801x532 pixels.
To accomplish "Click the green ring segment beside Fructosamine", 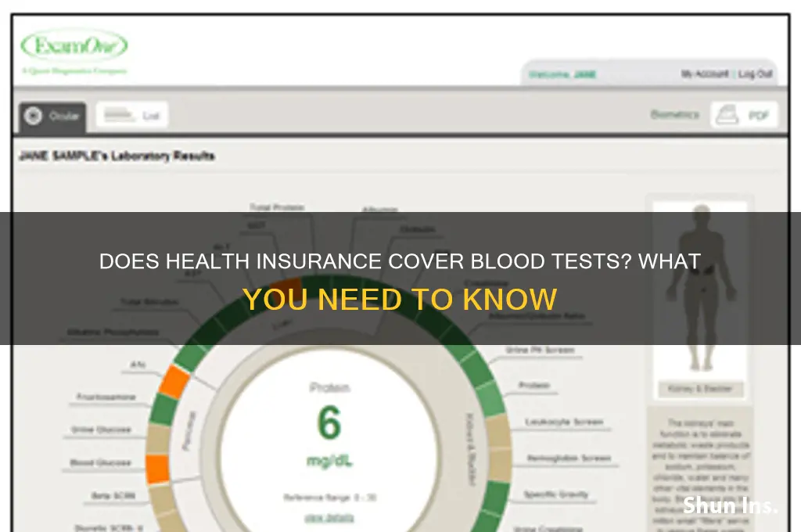I will (x=164, y=410).
